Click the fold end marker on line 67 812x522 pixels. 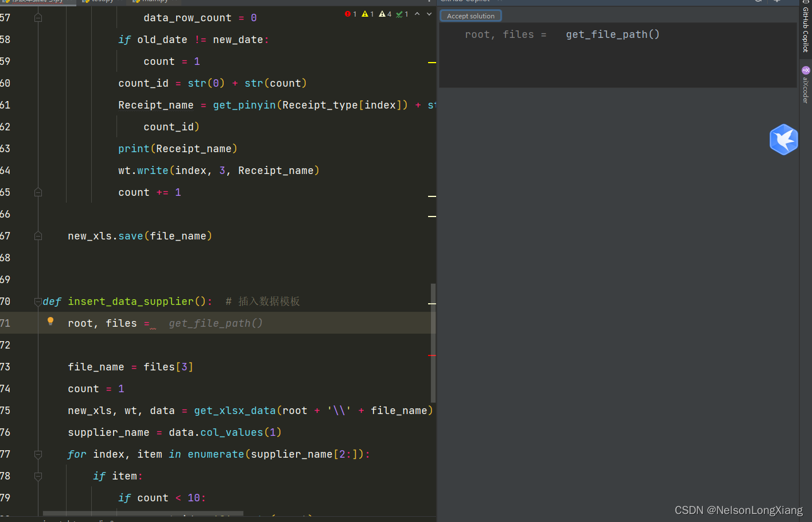pos(38,236)
